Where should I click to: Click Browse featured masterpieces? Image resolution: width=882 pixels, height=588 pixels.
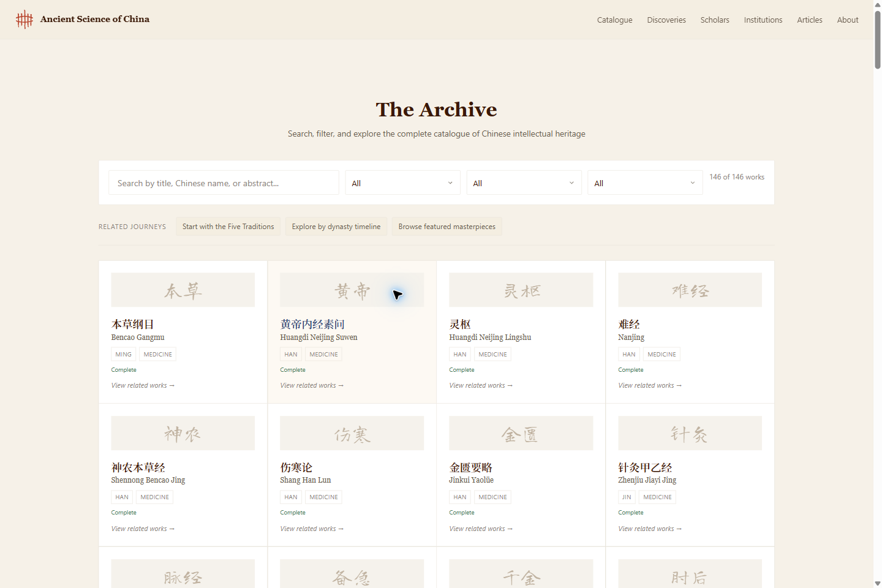pyautogui.click(x=447, y=227)
